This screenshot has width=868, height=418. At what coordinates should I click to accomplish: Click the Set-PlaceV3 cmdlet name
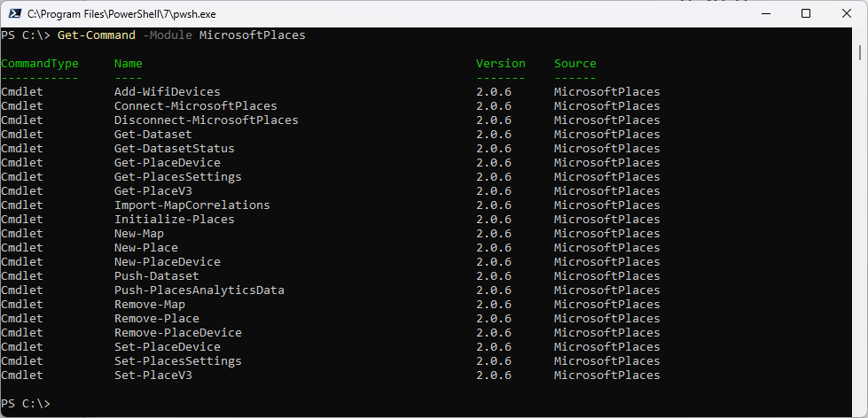(153, 375)
